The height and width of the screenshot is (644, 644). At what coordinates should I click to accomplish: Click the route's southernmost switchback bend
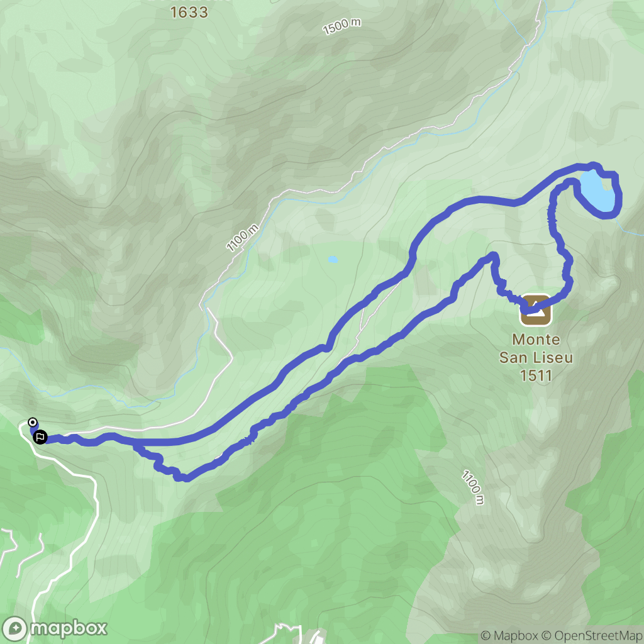[182, 478]
